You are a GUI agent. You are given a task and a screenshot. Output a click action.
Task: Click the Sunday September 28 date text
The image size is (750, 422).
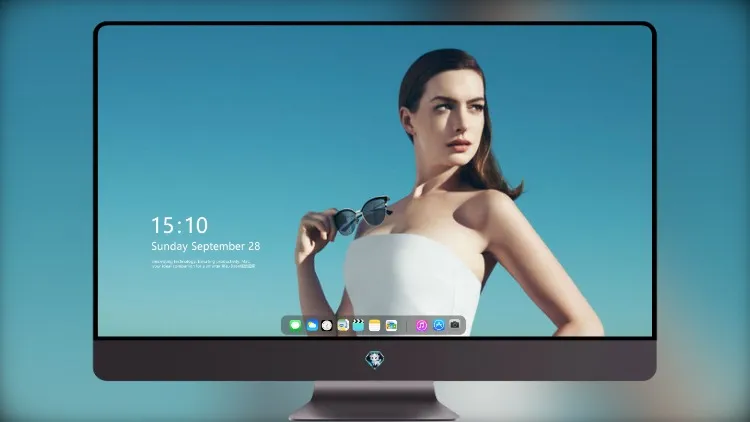pyautogui.click(x=206, y=246)
